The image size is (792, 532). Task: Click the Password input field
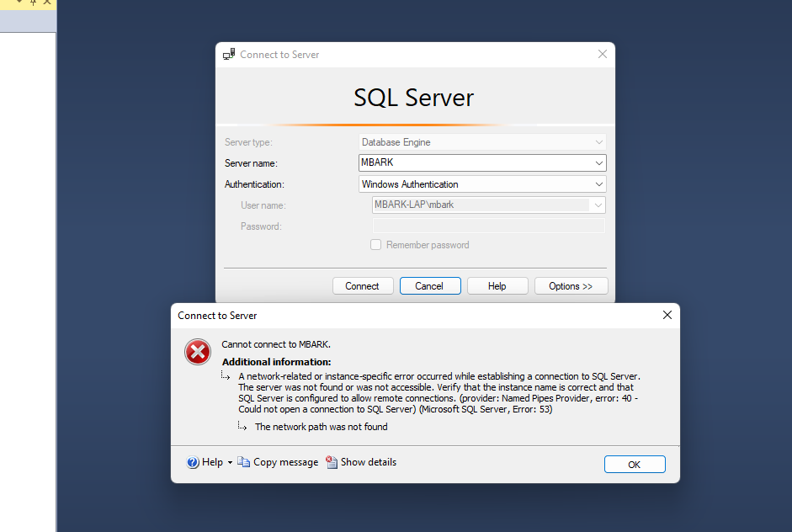(x=488, y=226)
